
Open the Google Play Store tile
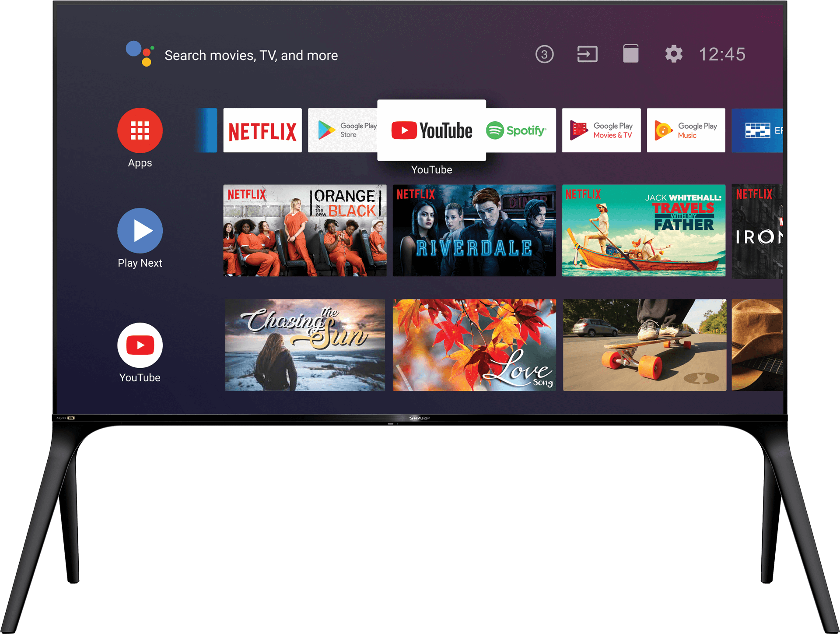pos(343,130)
